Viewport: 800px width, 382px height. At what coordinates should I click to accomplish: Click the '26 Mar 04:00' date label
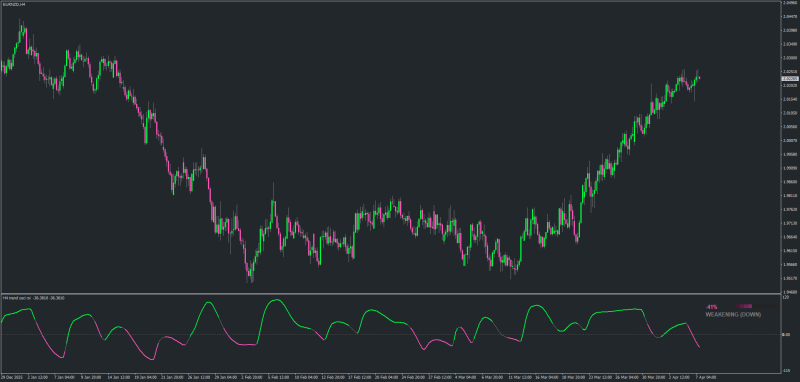(628, 377)
